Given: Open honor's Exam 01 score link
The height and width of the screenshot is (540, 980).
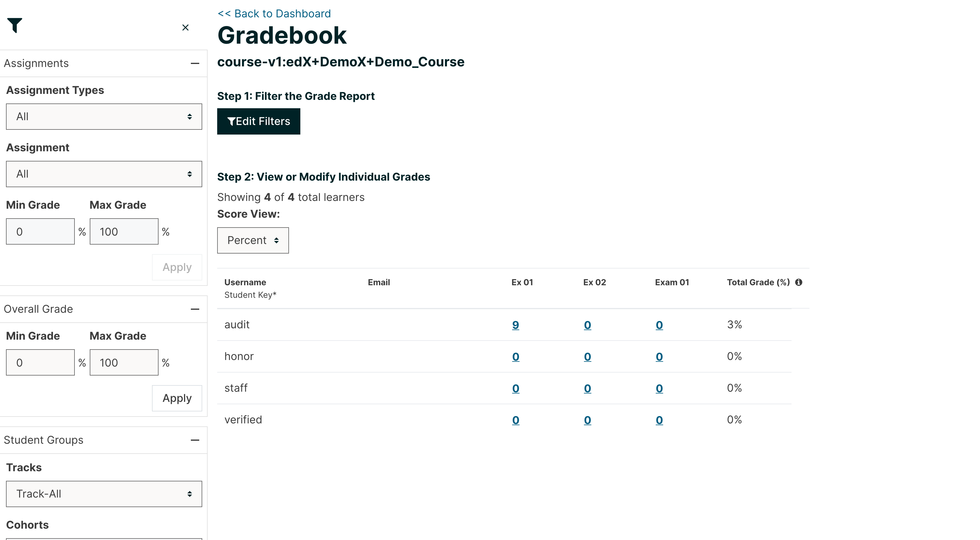Looking at the screenshot, I should coord(659,357).
